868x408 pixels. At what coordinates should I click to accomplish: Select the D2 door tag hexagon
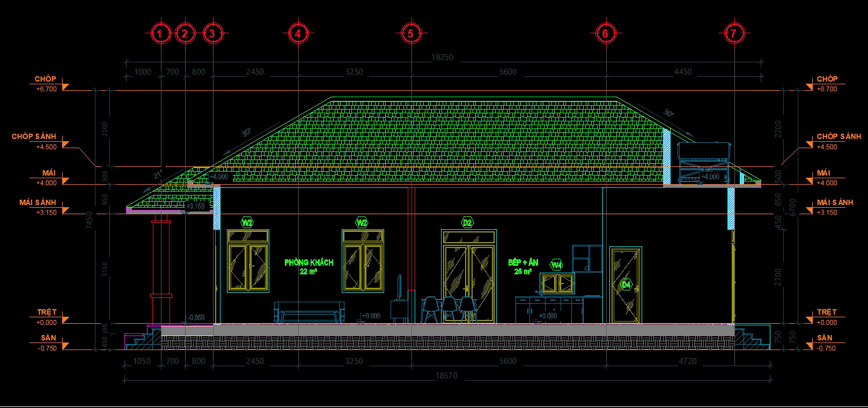pos(467,223)
